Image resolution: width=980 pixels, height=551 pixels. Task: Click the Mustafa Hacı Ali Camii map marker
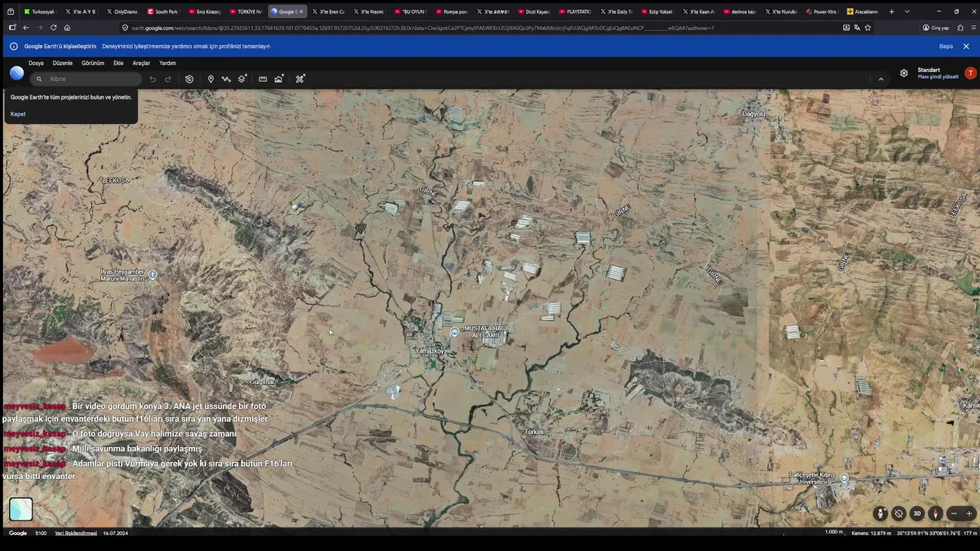[x=455, y=331]
